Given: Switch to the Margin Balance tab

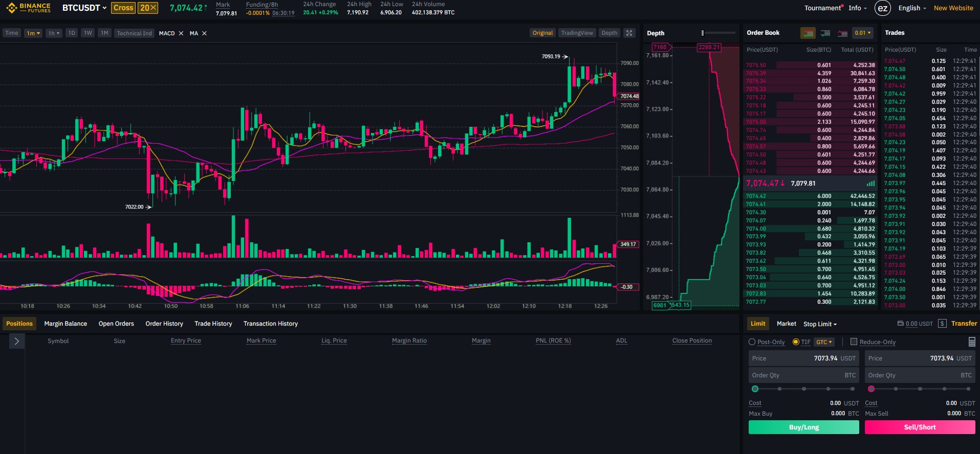Looking at the screenshot, I should pos(66,324).
